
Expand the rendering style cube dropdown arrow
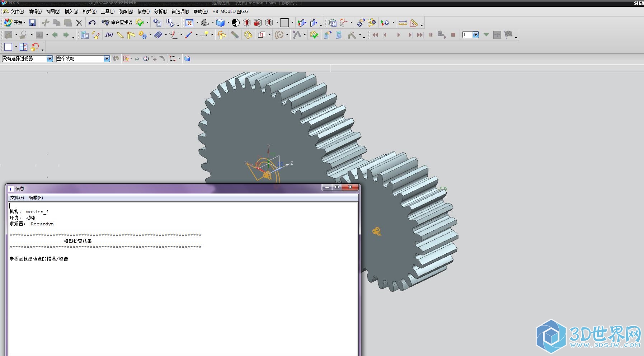228,23
